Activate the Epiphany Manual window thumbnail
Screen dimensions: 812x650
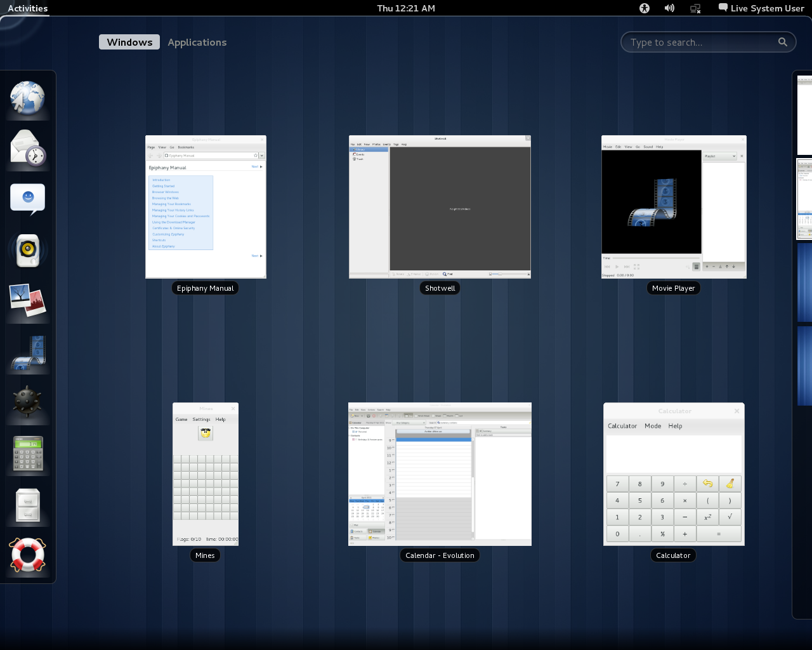[206, 207]
